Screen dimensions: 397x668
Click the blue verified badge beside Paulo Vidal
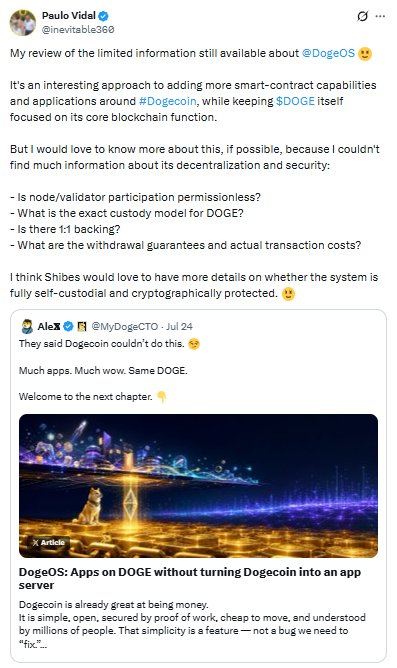[104, 16]
